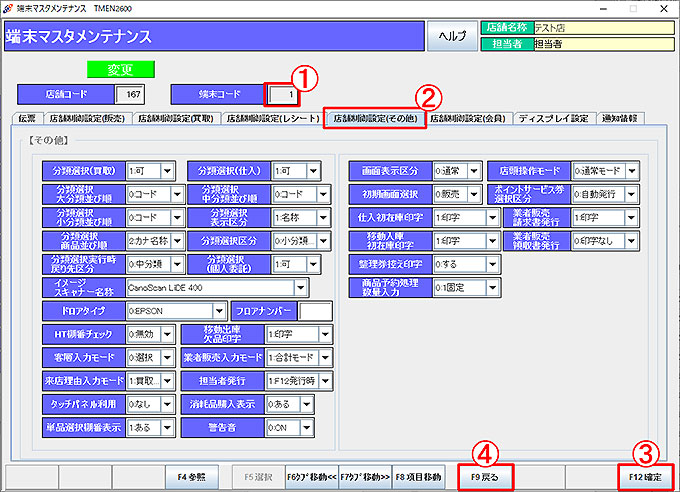This screenshot has height=492, width=680.
Task: Open 単品選択棚番表示 dropdown
Action: [x=167, y=428]
